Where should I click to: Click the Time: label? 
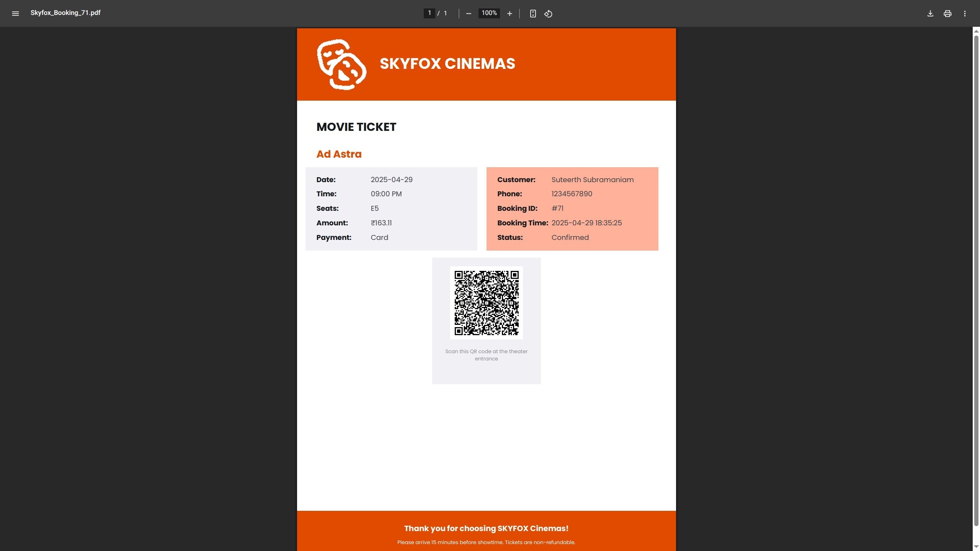[326, 194]
